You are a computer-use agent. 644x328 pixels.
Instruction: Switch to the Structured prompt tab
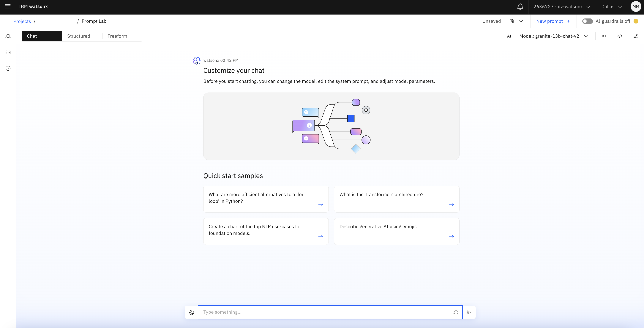pos(78,36)
